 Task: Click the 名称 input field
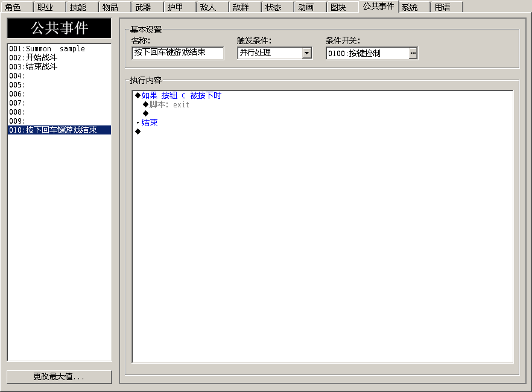(178, 53)
